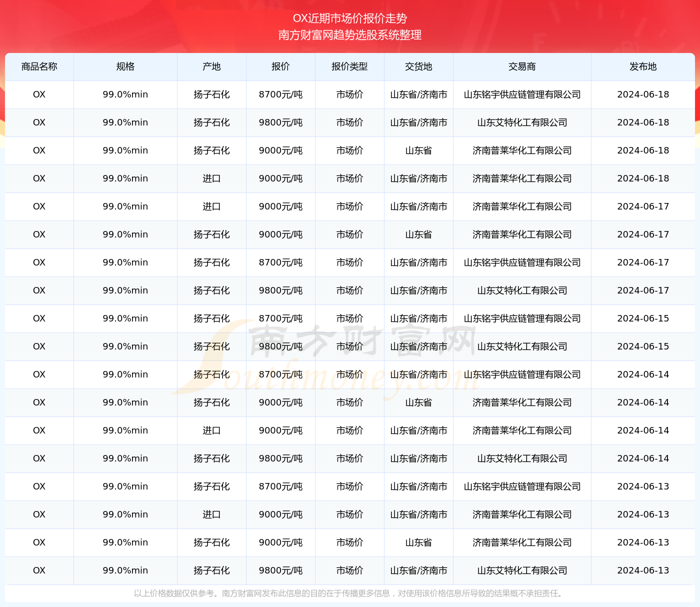This screenshot has width=700, height=607.
Task: Click 2024-06-15 date in the 山东艾特 row
Action: [643, 346]
